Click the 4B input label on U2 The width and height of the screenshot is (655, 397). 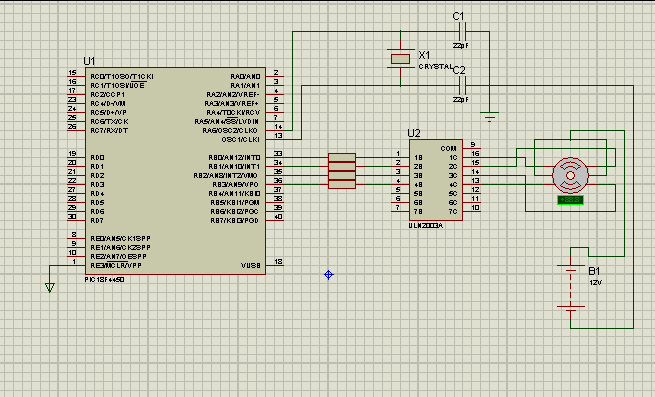click(x=418, y=185)
